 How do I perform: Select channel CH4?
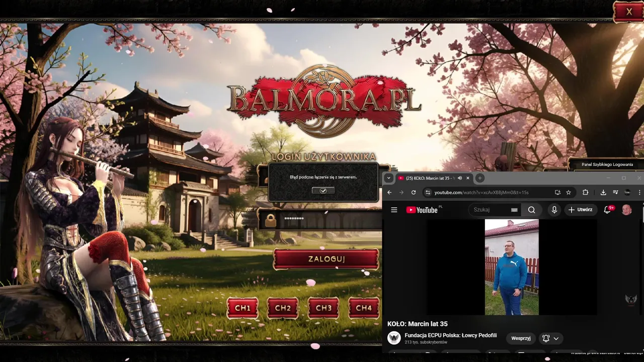point(364,308)
